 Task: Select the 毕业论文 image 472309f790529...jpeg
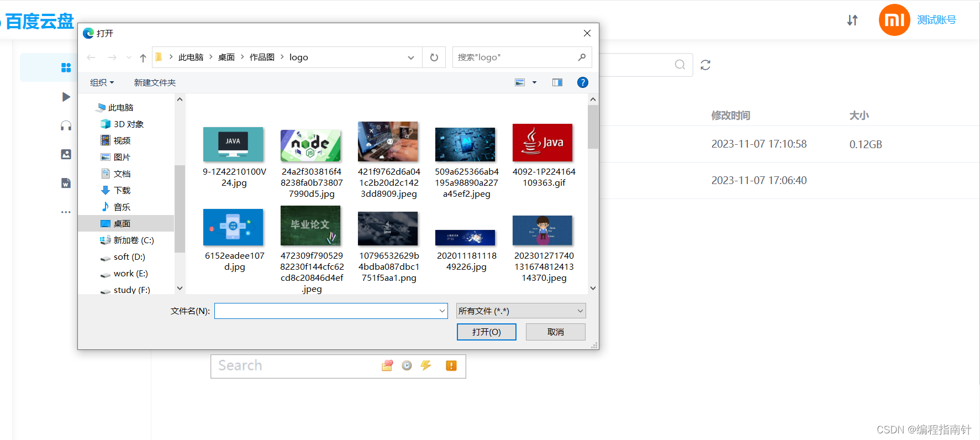pyautogui.click(x=310, y=226)
